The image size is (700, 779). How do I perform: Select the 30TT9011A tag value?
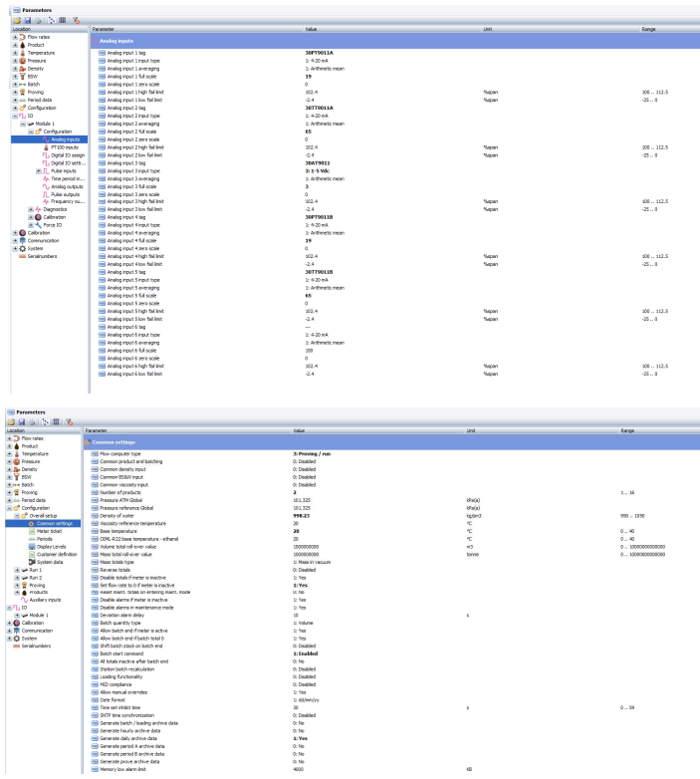[x=319, y=108]
